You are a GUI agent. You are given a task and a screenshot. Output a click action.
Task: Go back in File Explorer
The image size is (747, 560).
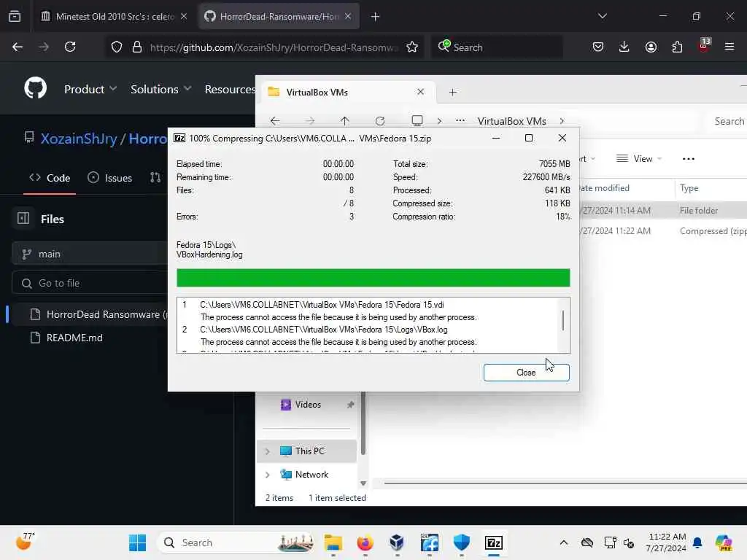(x=275, y=121)
